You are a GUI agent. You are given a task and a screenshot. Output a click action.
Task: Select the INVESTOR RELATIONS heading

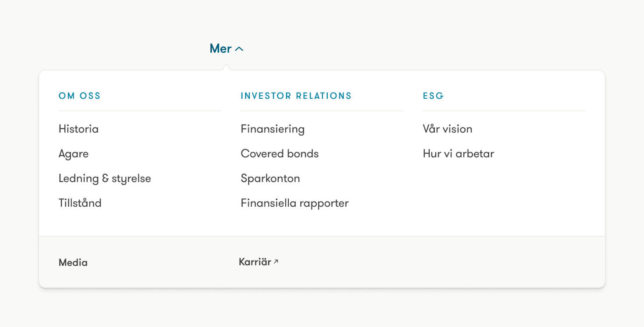click(x=296, y=96)
